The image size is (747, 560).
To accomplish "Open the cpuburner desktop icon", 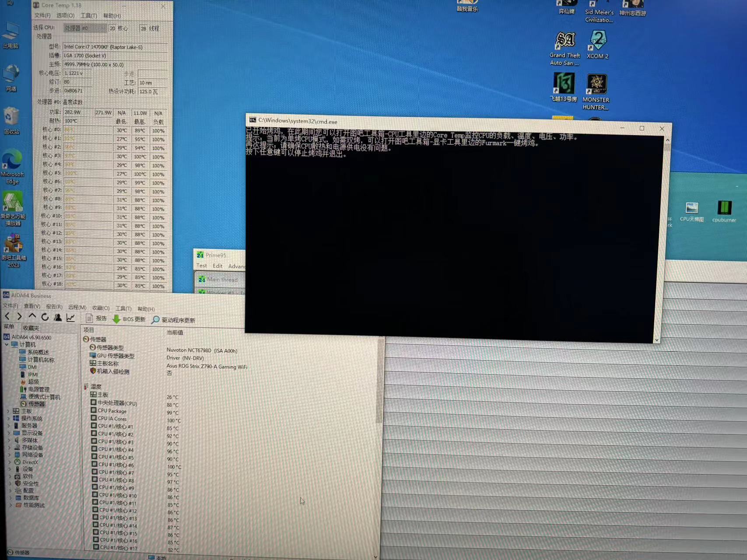I will (724, 212).
